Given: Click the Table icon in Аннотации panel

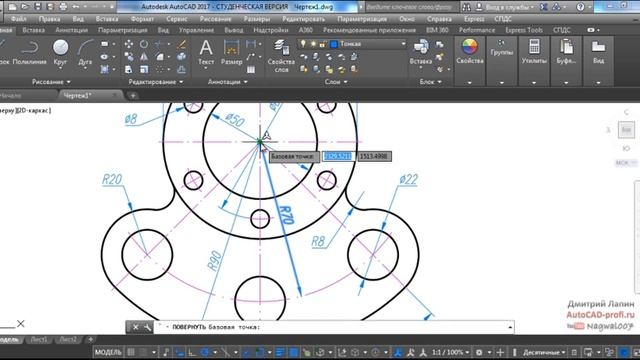Looking at the screenshot, I should tap(251, 69).
